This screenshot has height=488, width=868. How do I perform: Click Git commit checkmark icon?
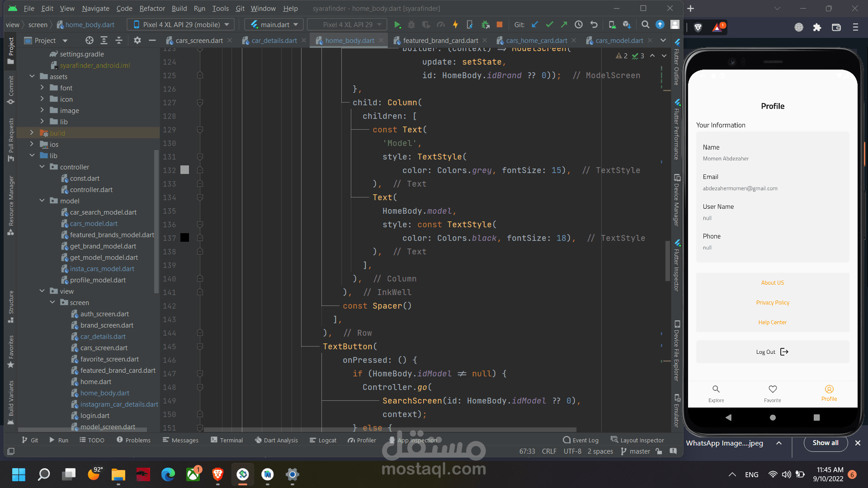(549, 25)
